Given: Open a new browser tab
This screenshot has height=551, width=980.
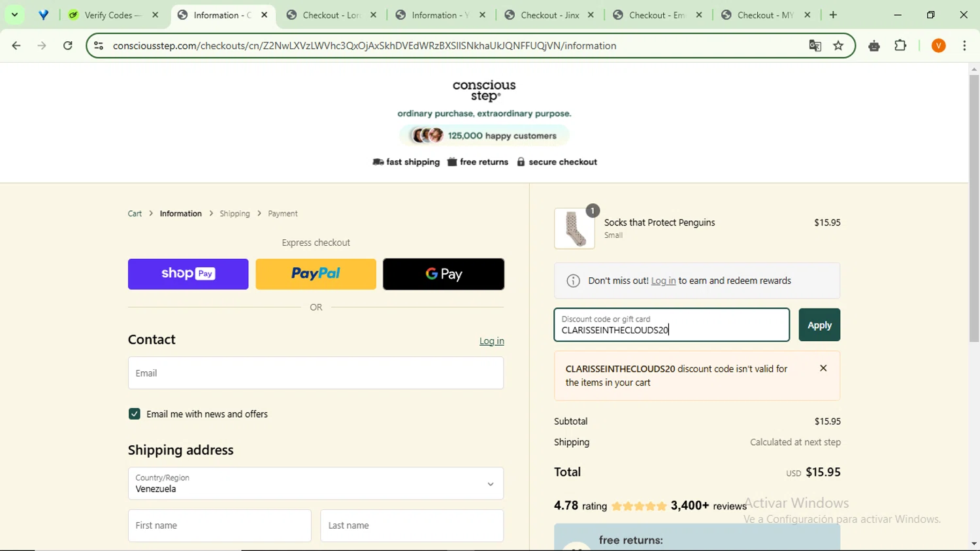Looking at the screenshot, I should tap(833, 15).
